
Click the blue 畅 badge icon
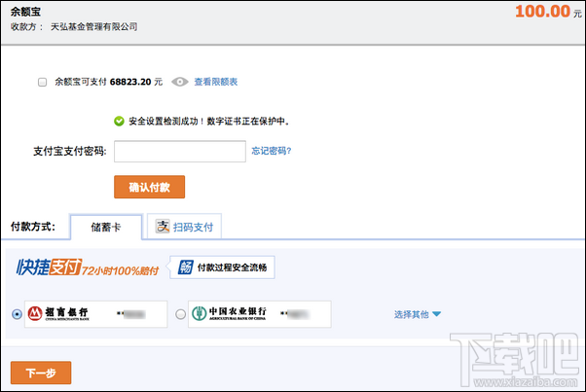(185, 267)
